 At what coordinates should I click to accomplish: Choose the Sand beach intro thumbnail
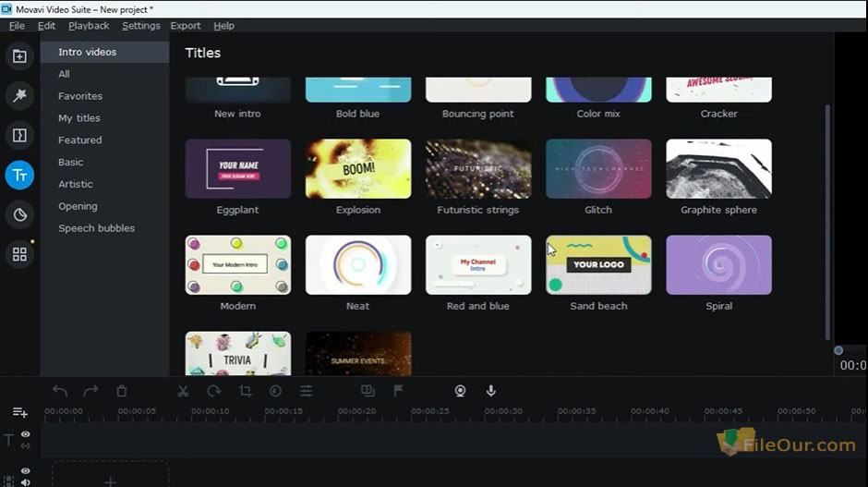(598, 265)
